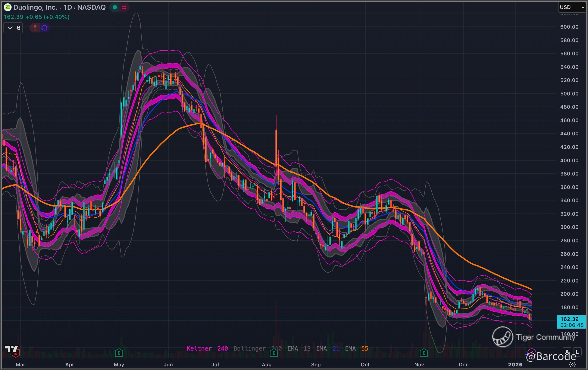The height and width of the screenshot is (370, 588).
Task: Open the TradingView logo at bottom left
Action: pos(12,350)
